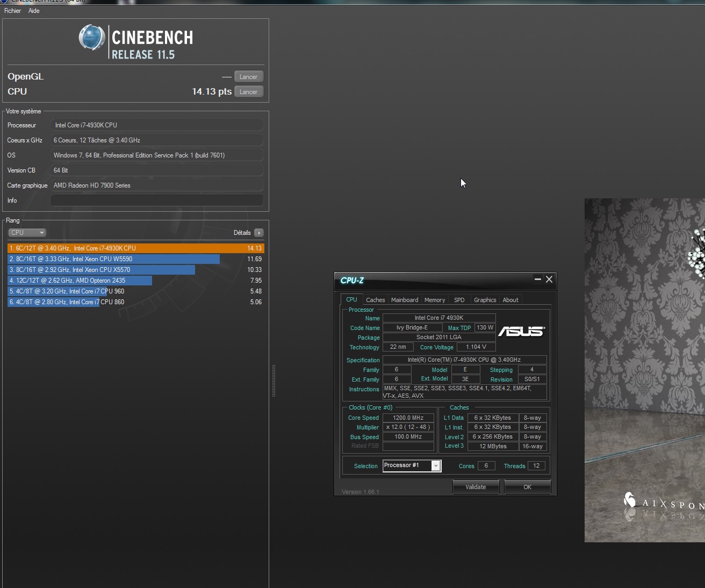Click the Validate button in CPU-Z
The height and width of the screenshot is (588, 705).
click(x=476, y=487)
